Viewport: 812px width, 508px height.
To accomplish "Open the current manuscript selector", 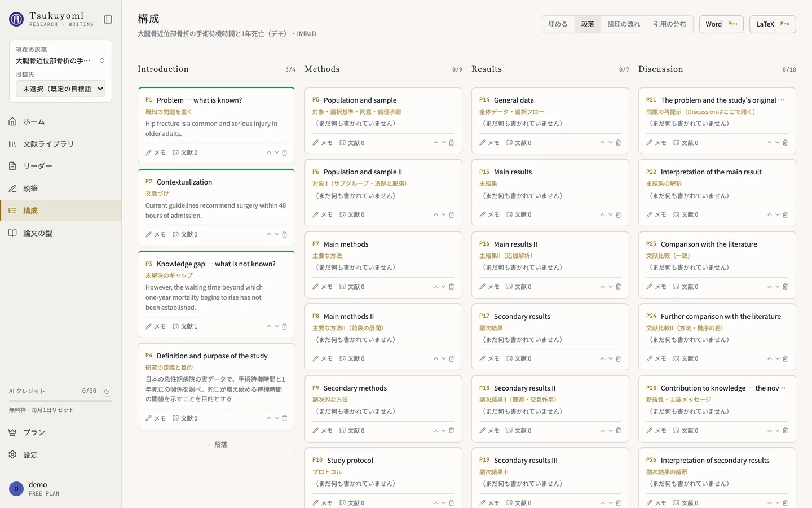I will 60,60.
